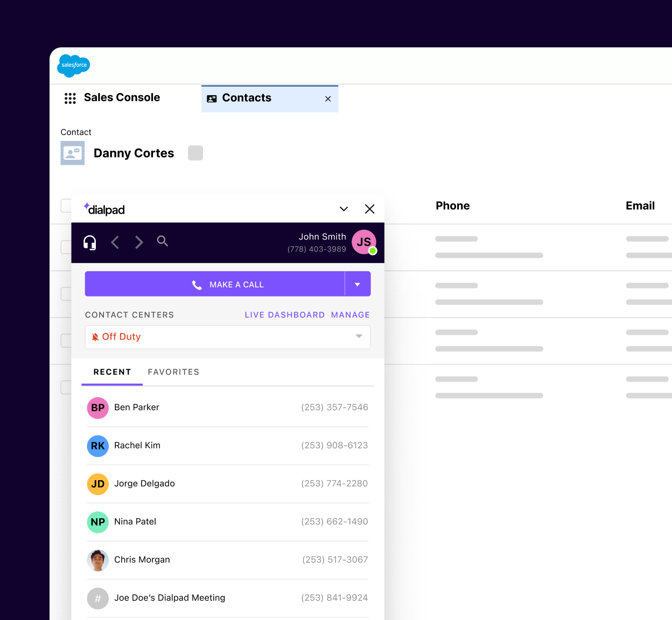Select Rachel Kim contact name
The image size is (672, 620).
(x=137, y=446)
